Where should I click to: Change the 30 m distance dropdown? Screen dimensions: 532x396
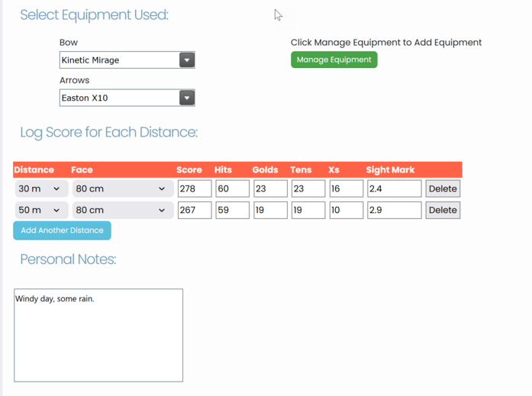point(41,188)
